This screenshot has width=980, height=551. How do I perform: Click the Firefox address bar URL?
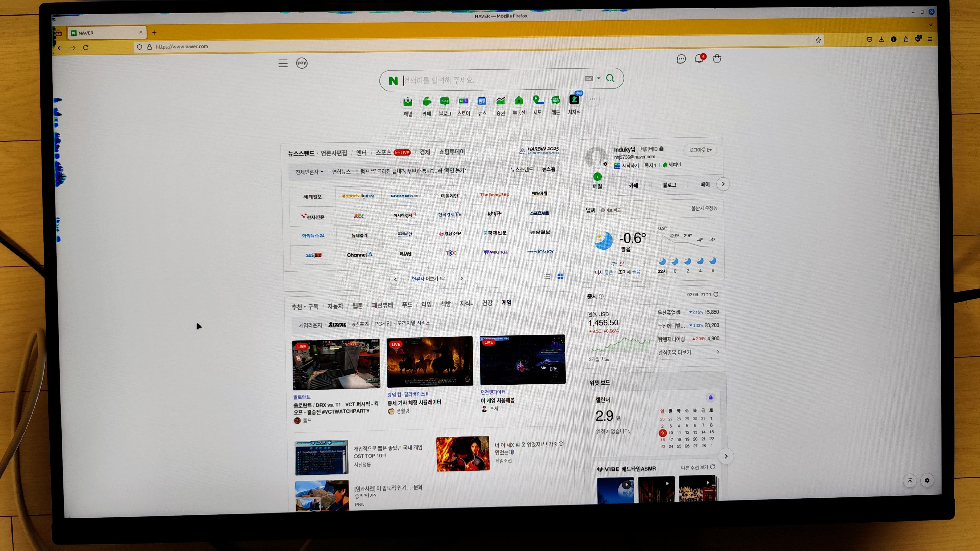point(182,46)
